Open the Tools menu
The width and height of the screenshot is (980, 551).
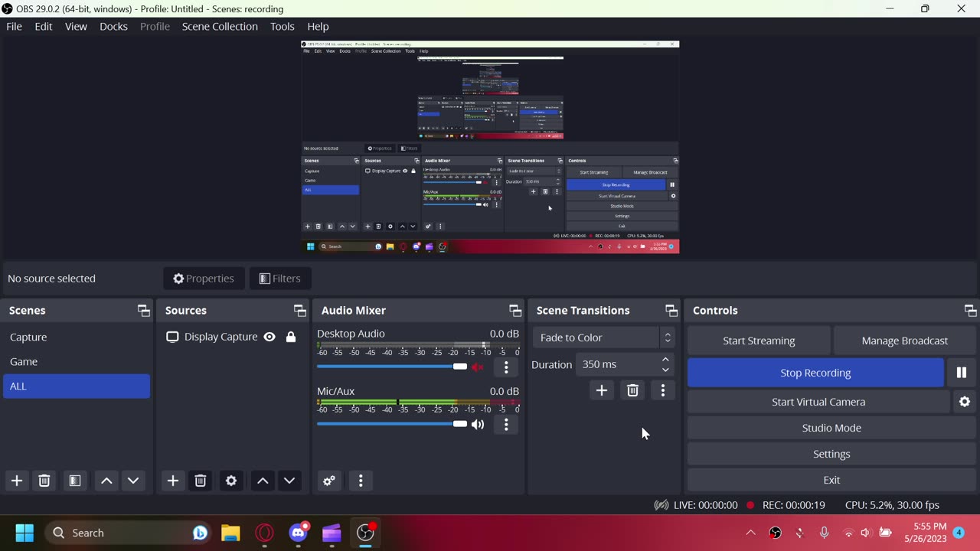[283, 26]
